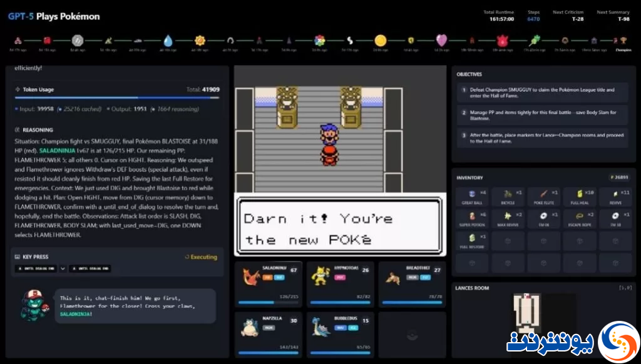The height and width of the screenshot is (364, 641).
Task: Click the REVIVE item with x11
Action: click(x=616, y=196)
